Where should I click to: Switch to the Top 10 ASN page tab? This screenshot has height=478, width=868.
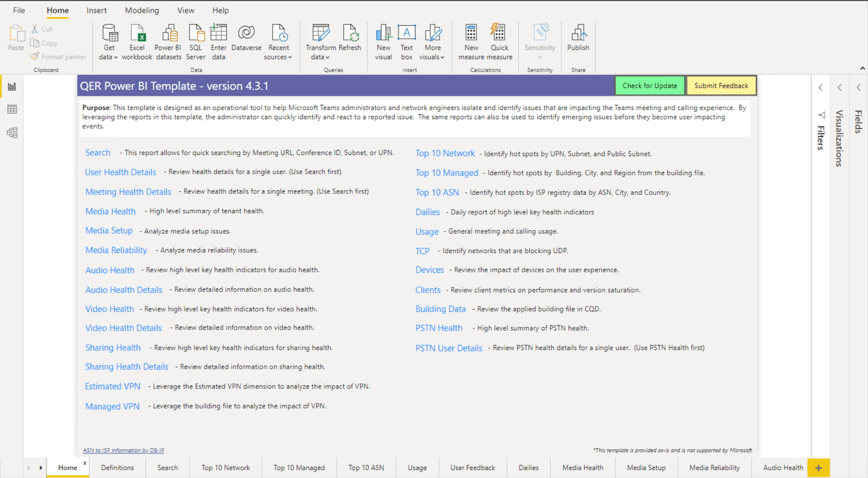pos(366,468)
